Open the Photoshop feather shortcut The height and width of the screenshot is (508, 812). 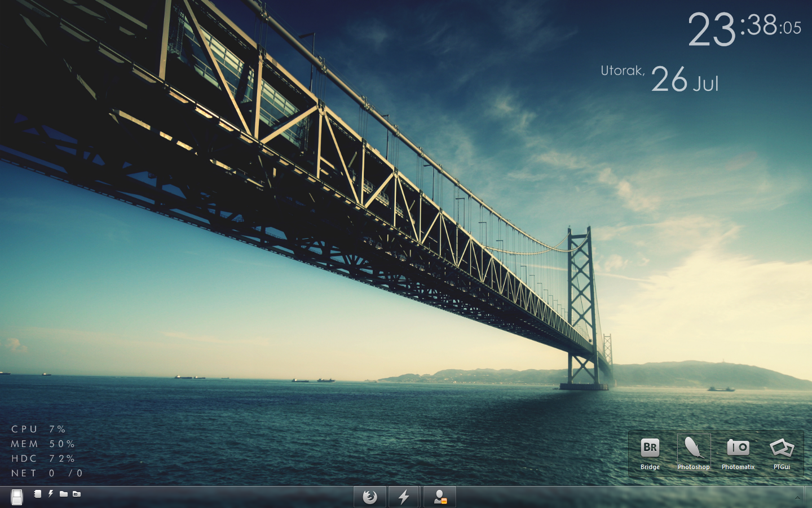[x=694, y=453]
